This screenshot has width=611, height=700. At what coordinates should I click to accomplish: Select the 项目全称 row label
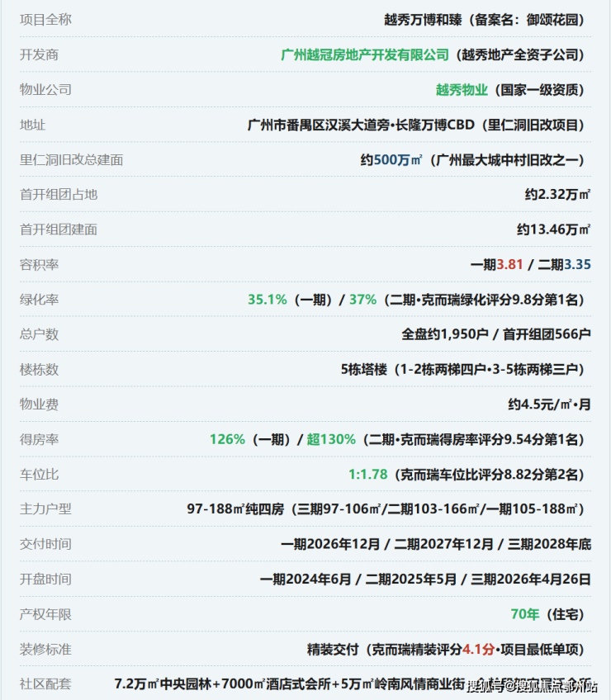pos(45,20)
